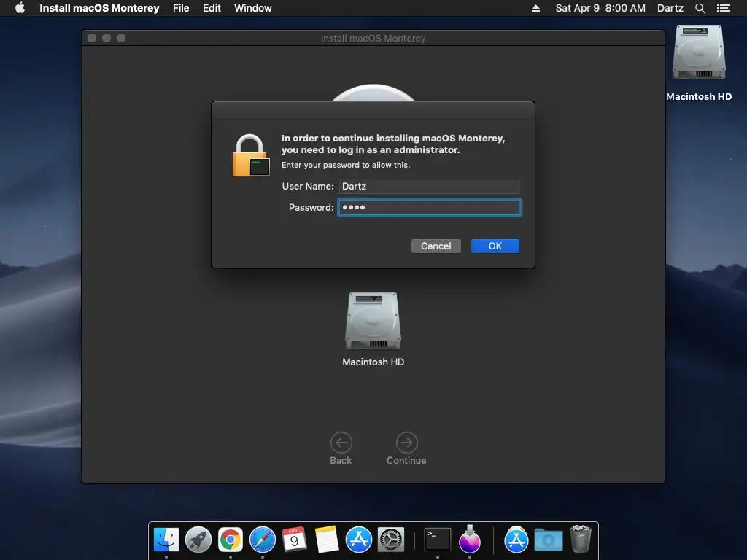Confirm password with OK button

point(495,246)
